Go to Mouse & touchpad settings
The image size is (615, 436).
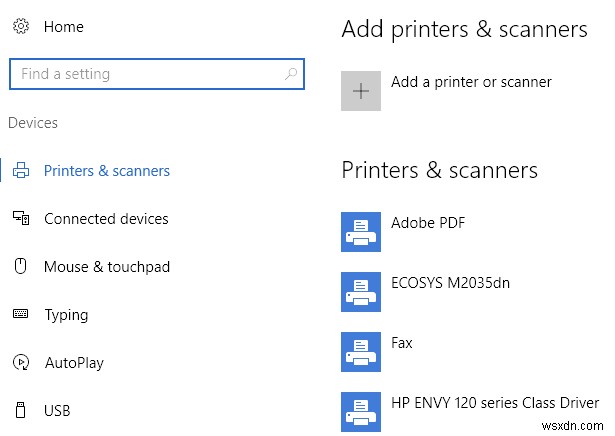[x=106, y=267]
